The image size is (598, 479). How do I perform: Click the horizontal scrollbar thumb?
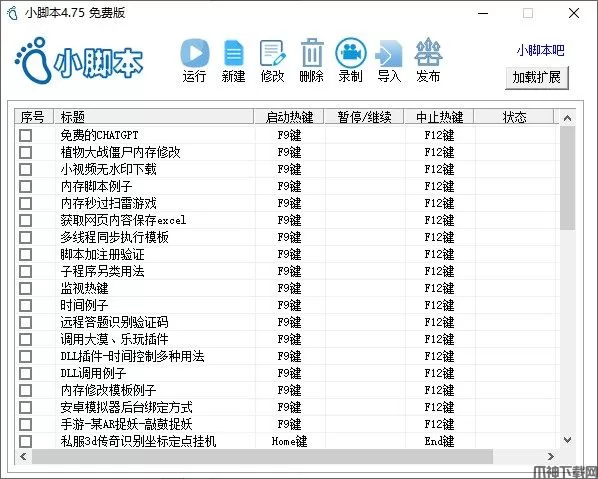[262, 456]
